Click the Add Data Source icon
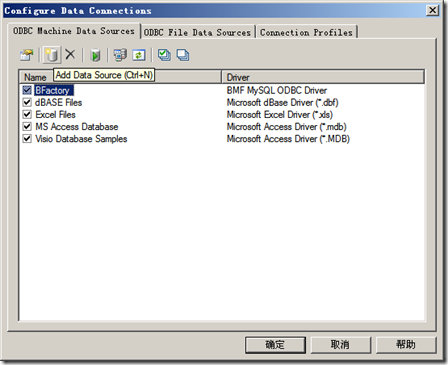 (52, 55)
